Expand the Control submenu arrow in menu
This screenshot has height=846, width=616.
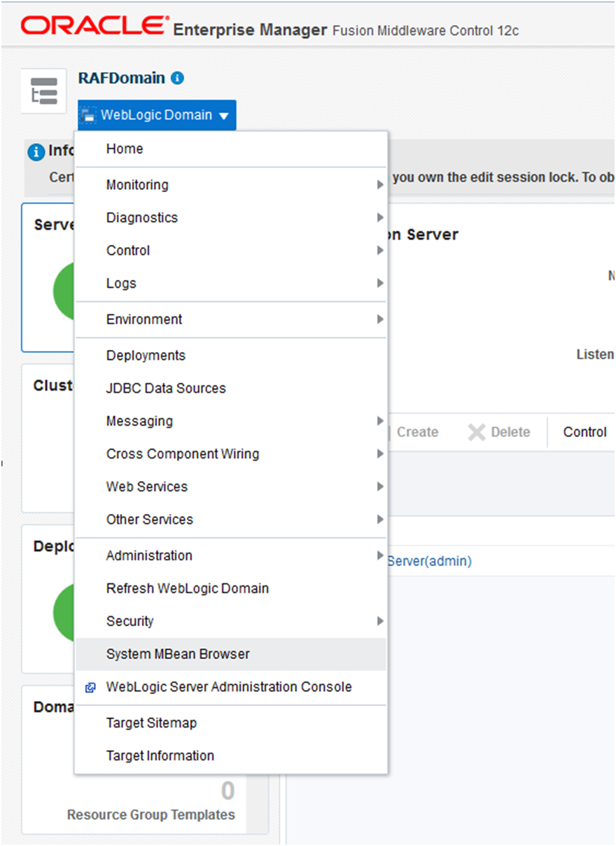380,251
